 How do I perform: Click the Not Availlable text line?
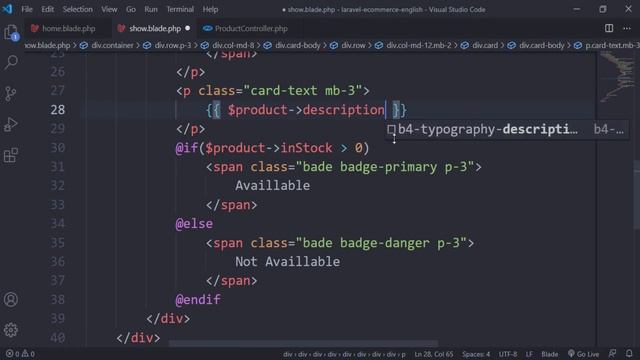[x=287, y=262]
